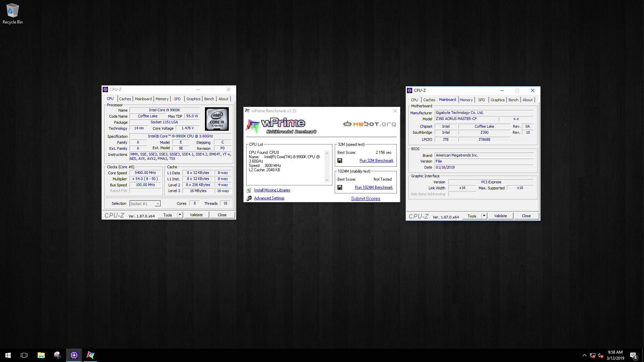Open the Action Center notification icon
Image resolution: width=644 pixels, height=362 pixels.
coord(633,355)
